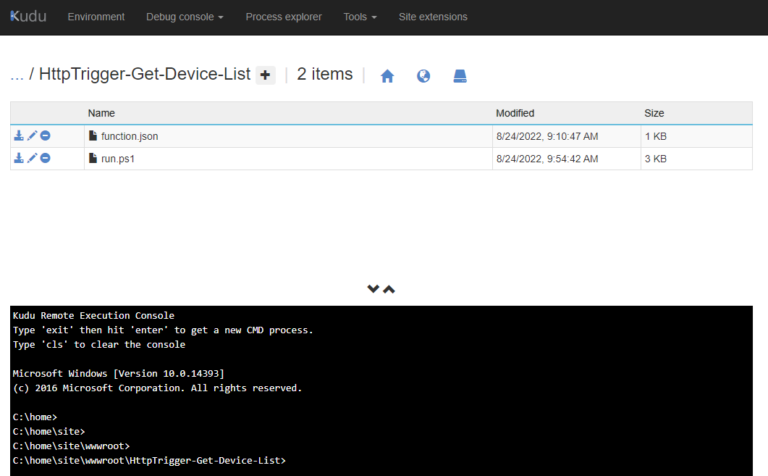This screenshot has width=768, height=476.
Task: Click the system drive icon
Action: 460,76
